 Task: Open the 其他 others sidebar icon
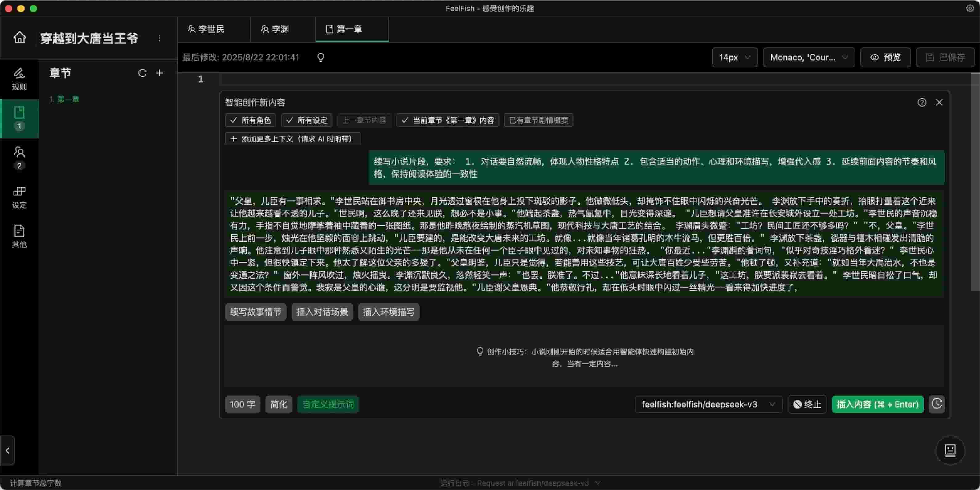19,236
